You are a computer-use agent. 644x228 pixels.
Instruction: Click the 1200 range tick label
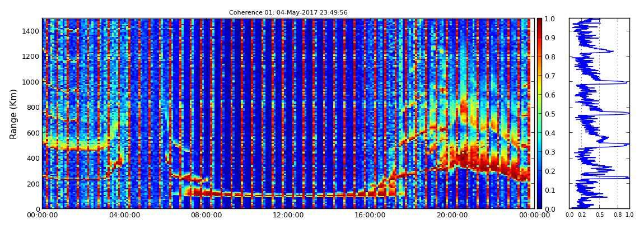point(31,56)
